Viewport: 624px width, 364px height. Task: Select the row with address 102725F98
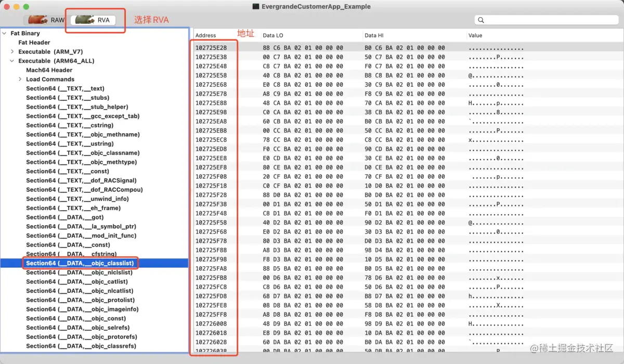[408, 259]
